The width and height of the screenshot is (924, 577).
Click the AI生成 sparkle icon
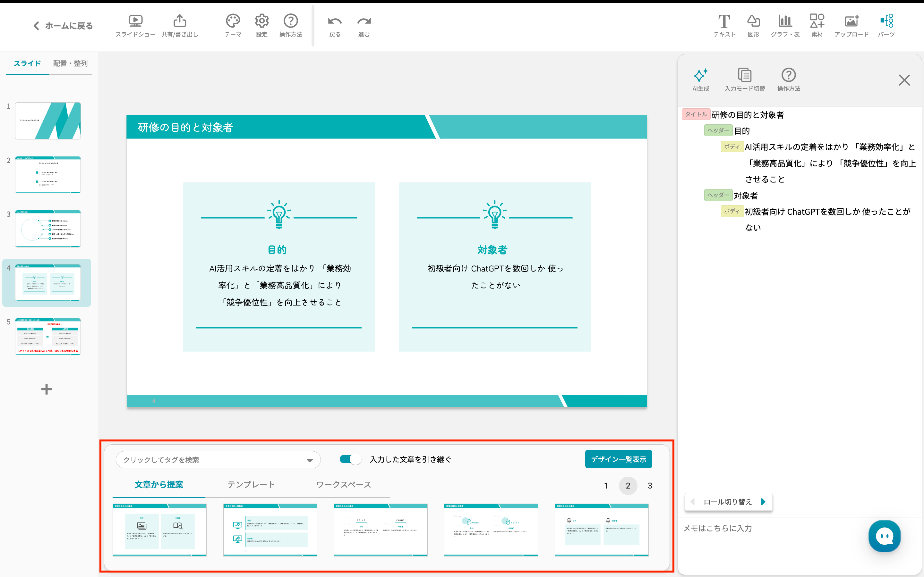coord(701,75)
